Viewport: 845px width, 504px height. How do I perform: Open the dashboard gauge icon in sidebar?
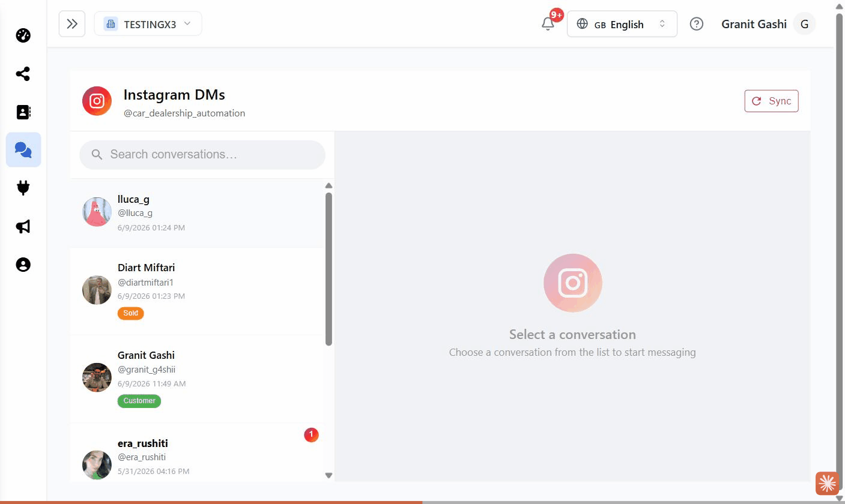pyautogui.click(x=23, y=35)
